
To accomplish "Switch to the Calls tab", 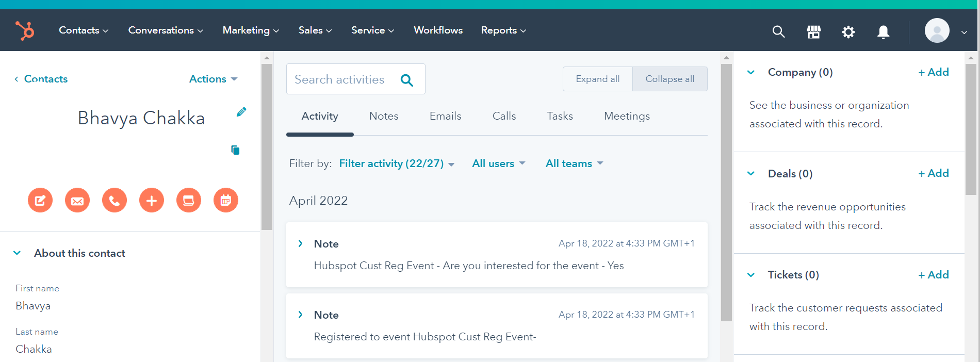I will pyautogui.click(x=504, y=116).
